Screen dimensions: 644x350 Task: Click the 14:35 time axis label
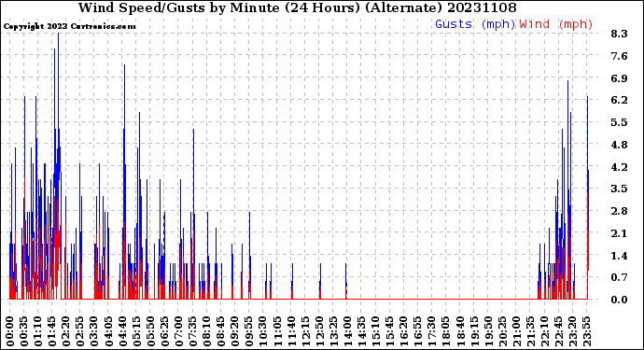point(361,331)
